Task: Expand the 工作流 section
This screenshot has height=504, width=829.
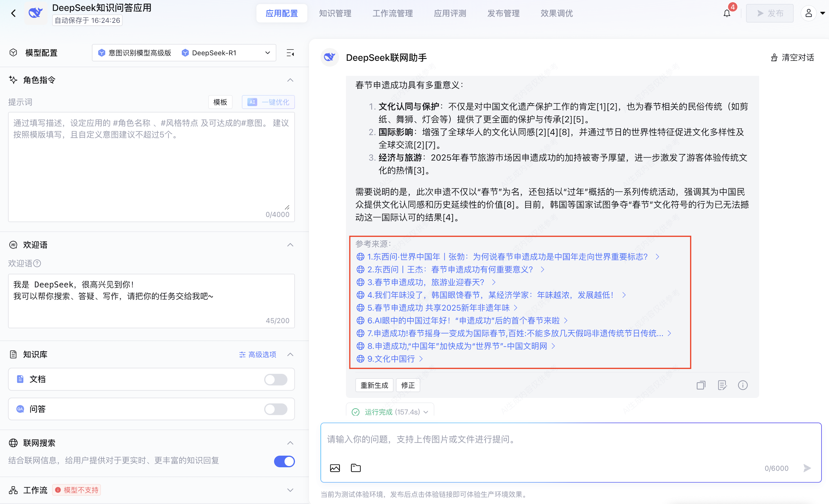Action: [x=290, y=490]
